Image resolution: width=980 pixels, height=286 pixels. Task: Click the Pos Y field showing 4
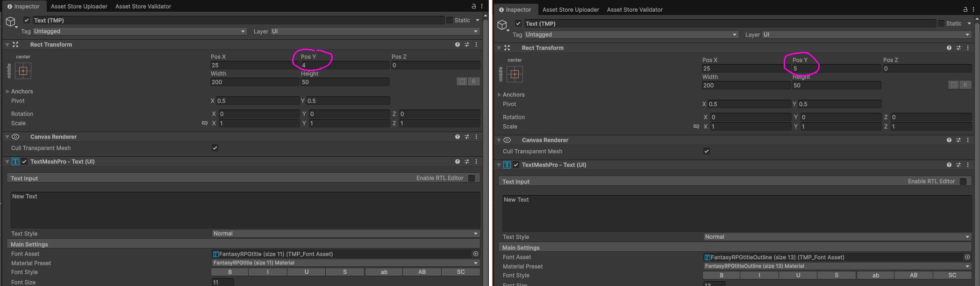tap(345, 65)
